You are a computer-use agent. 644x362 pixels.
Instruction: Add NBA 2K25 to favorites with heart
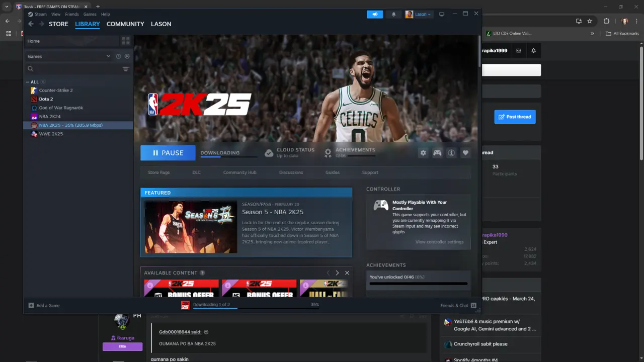[x=465, y=153]
